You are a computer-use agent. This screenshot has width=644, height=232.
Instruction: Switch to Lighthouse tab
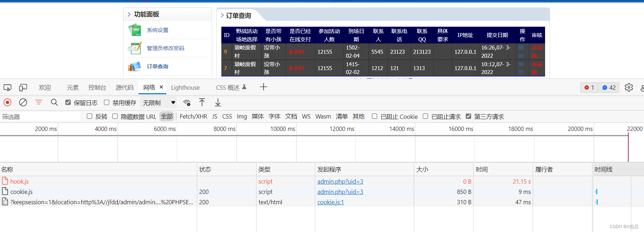(x=185, y=88)
